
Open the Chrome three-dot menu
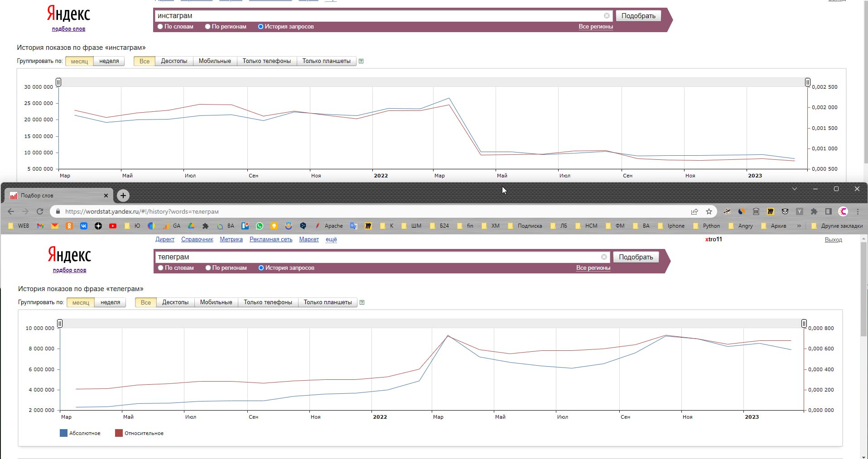coord(858,211)
